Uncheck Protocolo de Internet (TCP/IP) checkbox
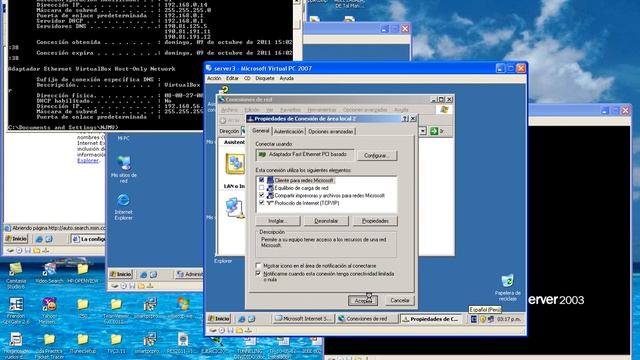 tap(261, 203)
